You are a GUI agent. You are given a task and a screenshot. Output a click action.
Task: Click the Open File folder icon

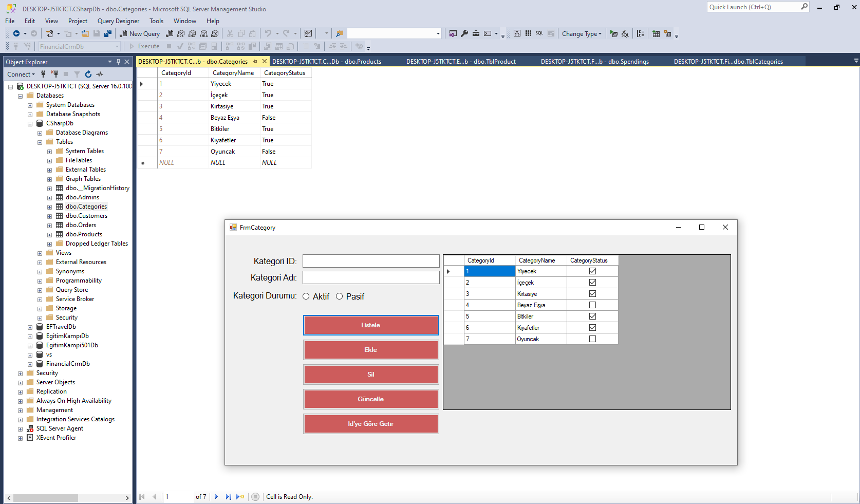pos(85,33)
